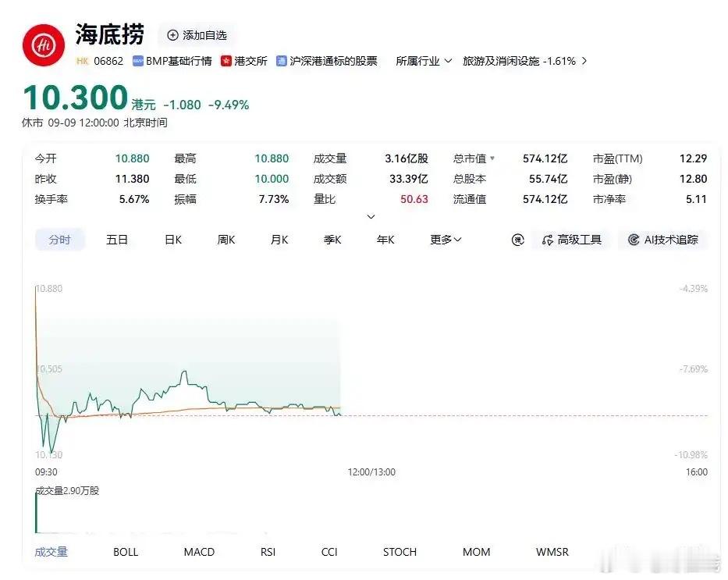
Task: Click the 市盈(TTM) value 12.29
Action: point(693,158)
